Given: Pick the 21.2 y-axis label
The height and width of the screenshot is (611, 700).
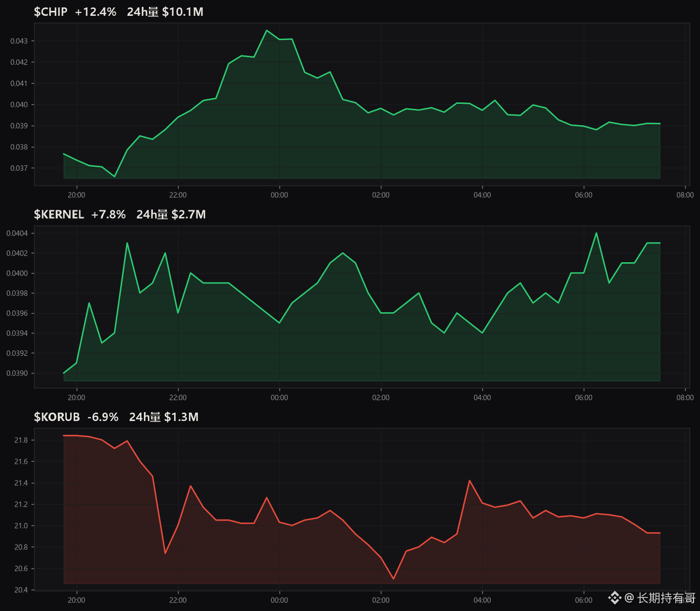Looking at the screenshot, I should (21, 505).
